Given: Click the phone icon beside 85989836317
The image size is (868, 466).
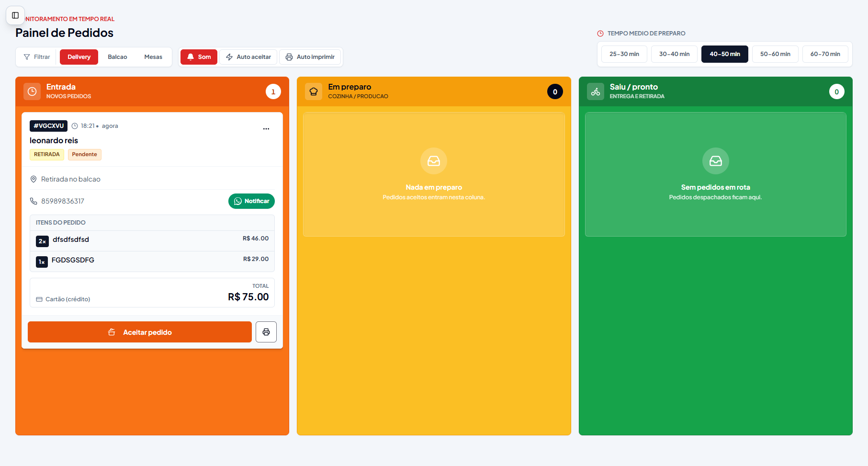Looking at the screenshot, I should point(34,201).
